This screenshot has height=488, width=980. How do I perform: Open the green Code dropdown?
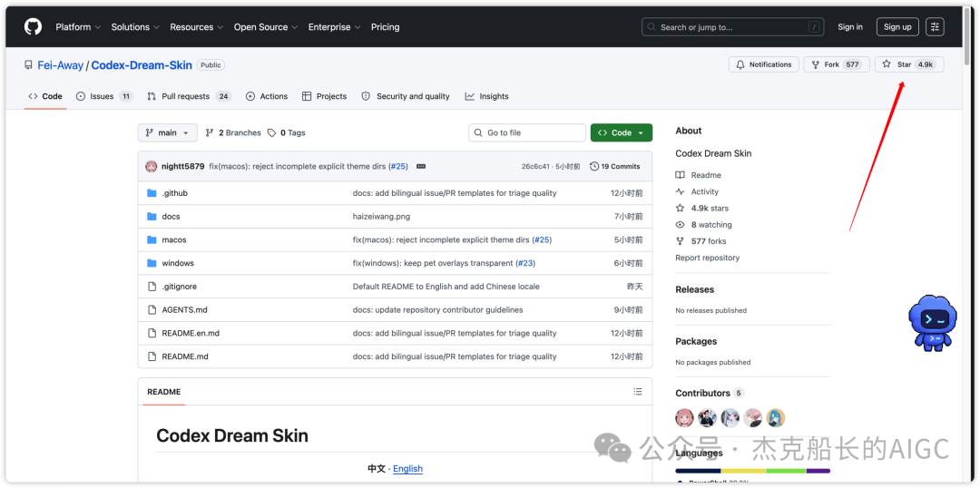coord(622,132)
